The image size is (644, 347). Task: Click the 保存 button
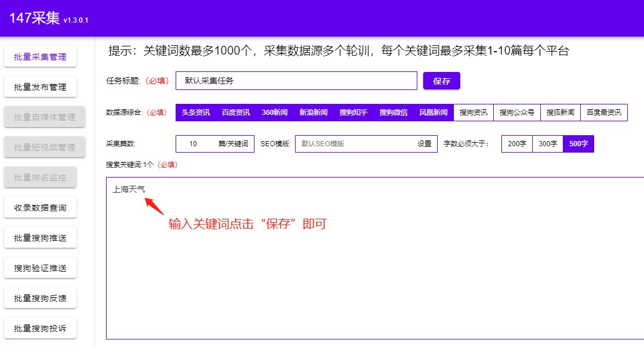coord(442,81)
